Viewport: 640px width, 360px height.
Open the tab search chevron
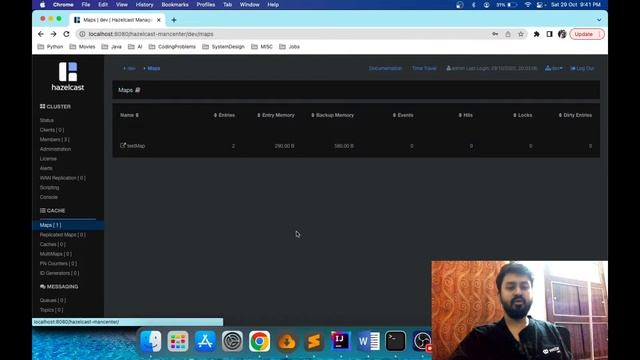pos(599,20)
